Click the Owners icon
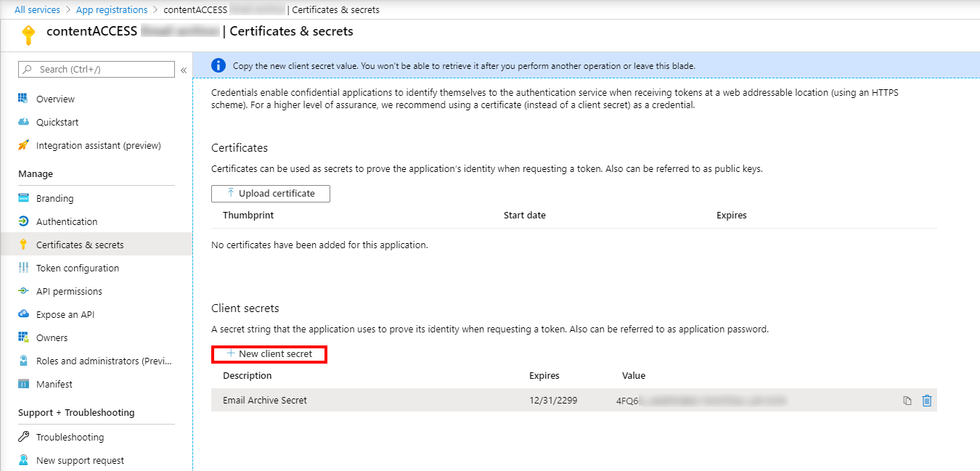This screenshot has width=980, height=471. click(x=23, y=337)
